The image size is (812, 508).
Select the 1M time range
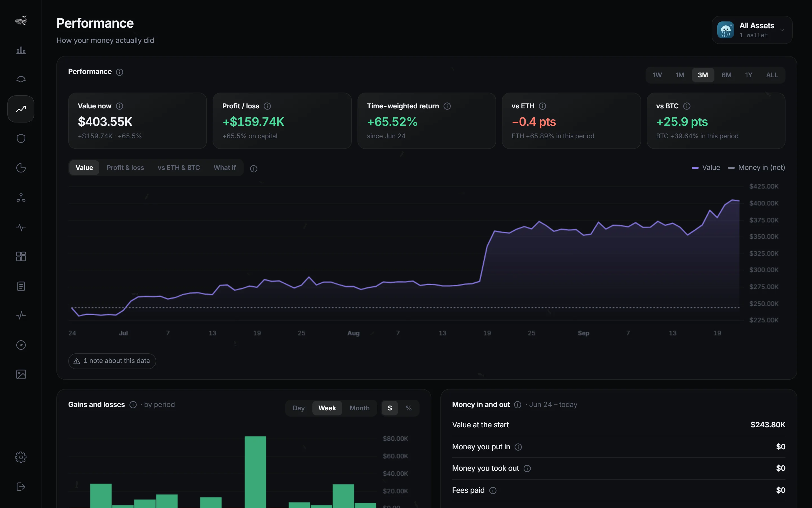click(x=680, y=75)
